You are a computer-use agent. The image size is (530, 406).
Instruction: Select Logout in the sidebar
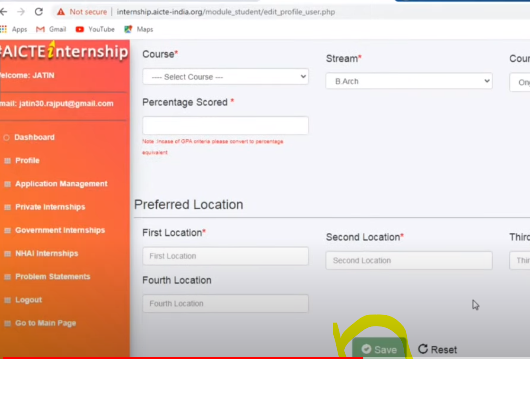(28, 300)
